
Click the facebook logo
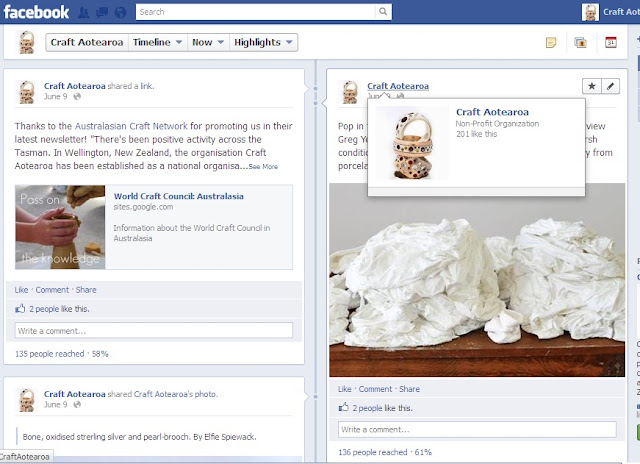point(36,12)
